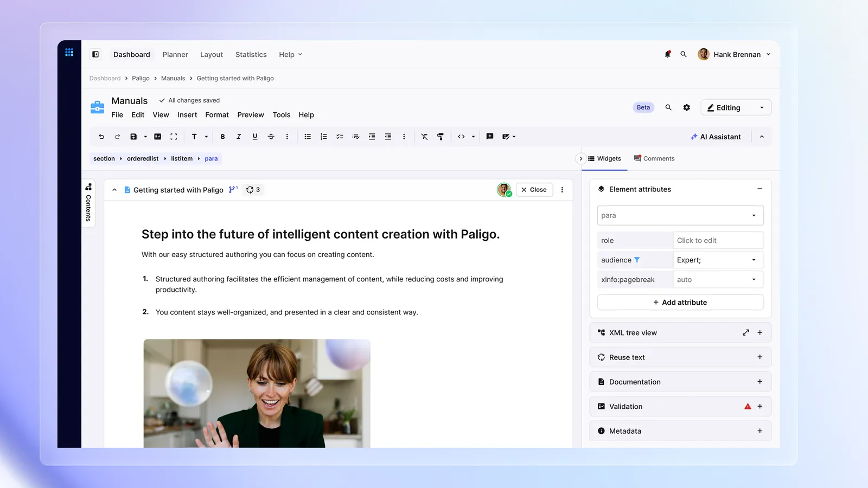Apply strikethrough formatting
The height and width of the screenshot is (488, 868).
pyautogui.click(x=271, y=137)
